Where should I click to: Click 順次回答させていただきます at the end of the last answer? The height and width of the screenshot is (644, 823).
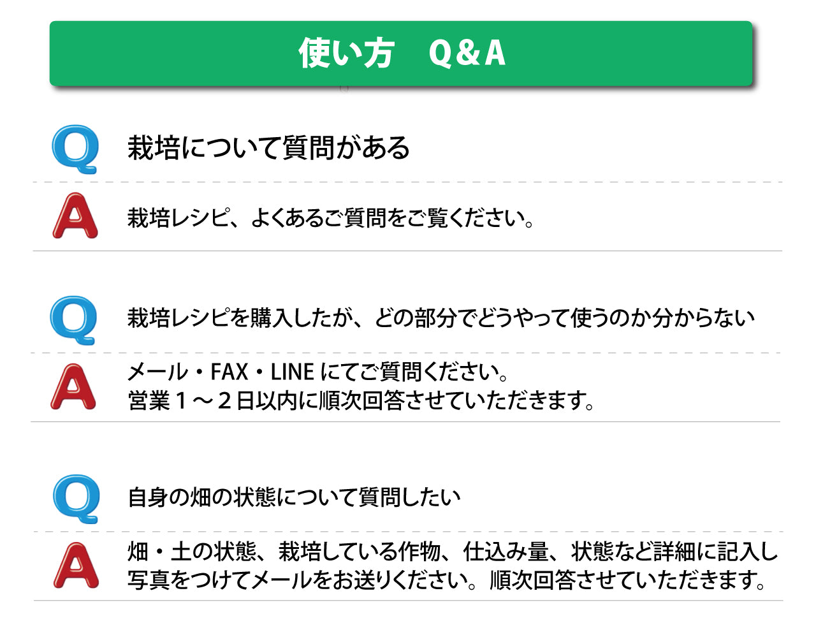(627, 580)
